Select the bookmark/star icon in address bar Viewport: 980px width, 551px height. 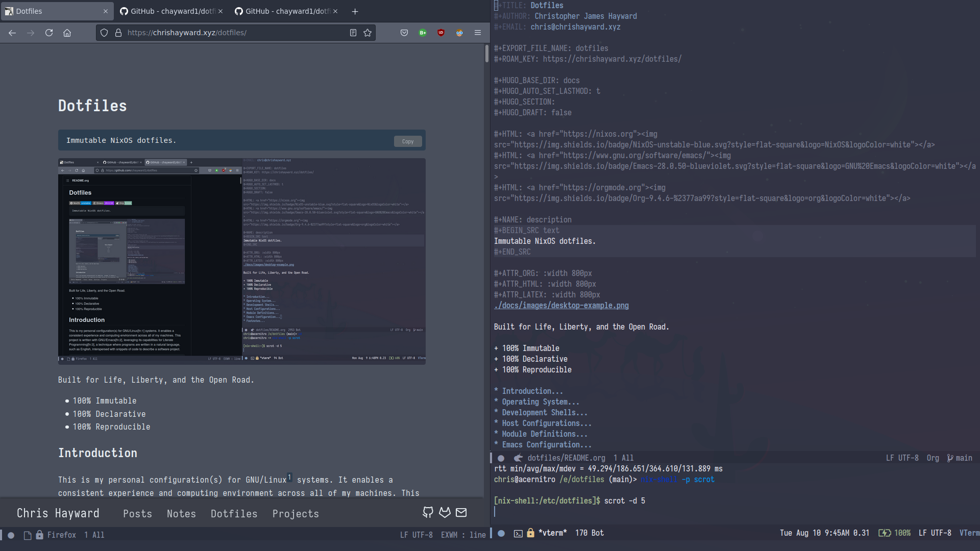(x=367, y=32)
